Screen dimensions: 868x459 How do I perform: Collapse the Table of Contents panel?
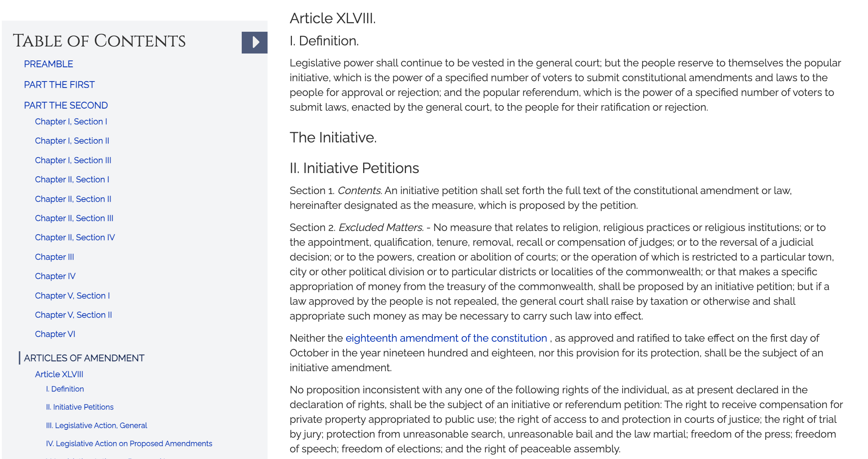point(254,42)
